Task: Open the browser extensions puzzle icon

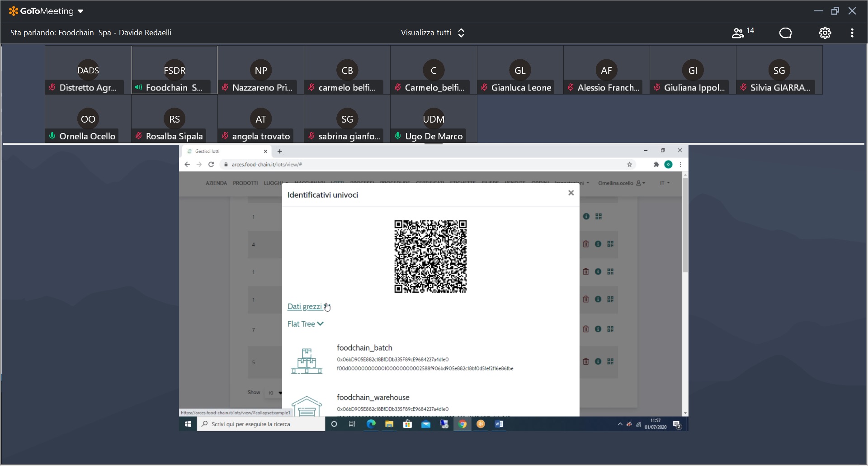Action: coord(656,165)
